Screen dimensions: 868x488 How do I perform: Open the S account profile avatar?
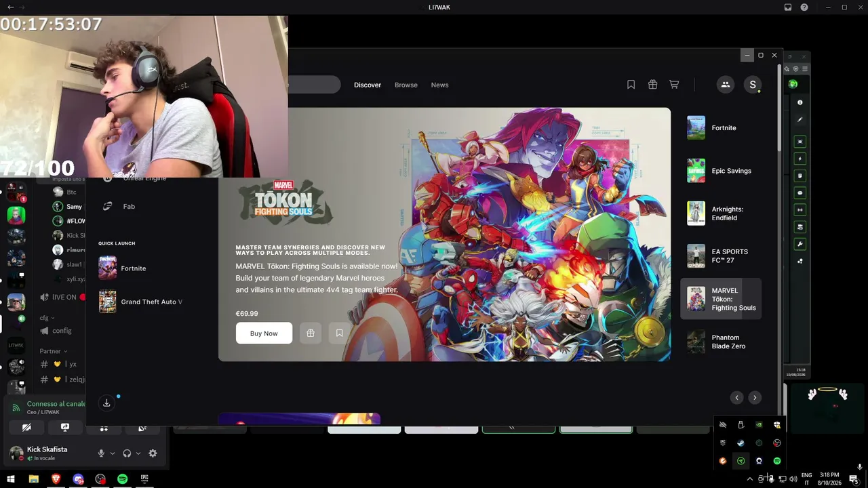click(752, 85)
